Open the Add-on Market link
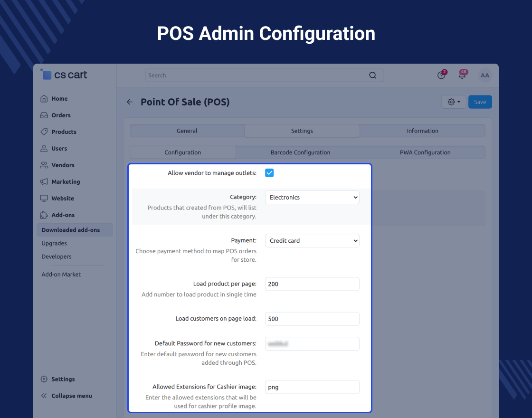 coord(61,275)
